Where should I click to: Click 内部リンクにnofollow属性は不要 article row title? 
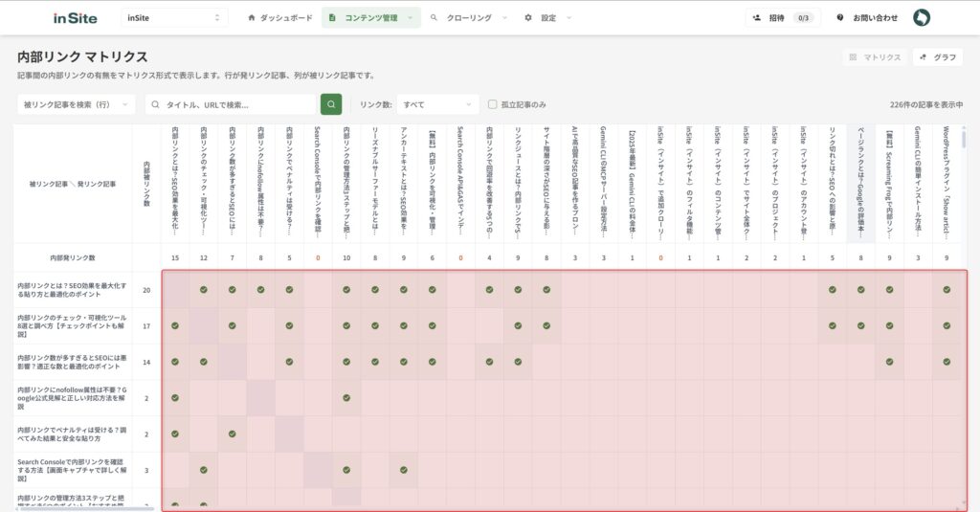72,397
